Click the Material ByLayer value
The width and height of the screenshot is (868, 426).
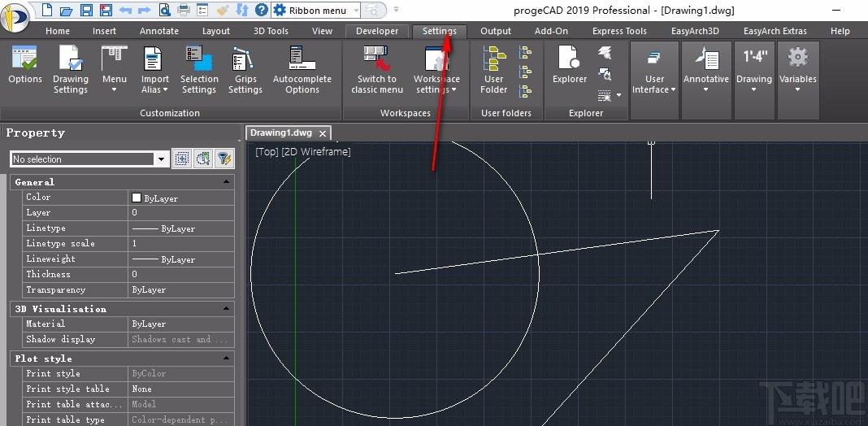(x=181, y=324)
